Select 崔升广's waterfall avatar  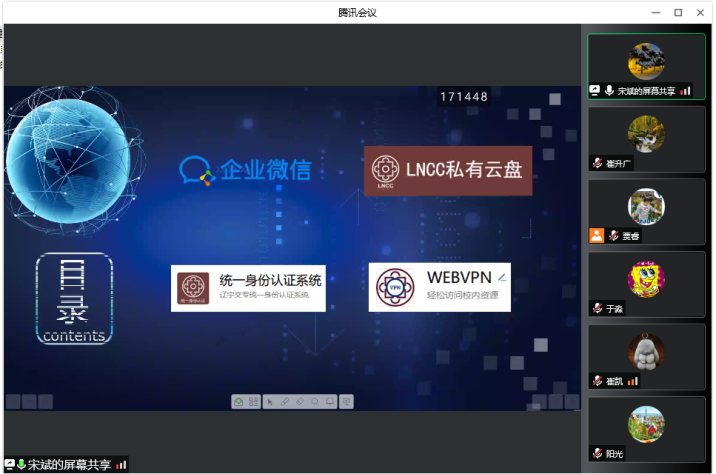pos(646,134)
